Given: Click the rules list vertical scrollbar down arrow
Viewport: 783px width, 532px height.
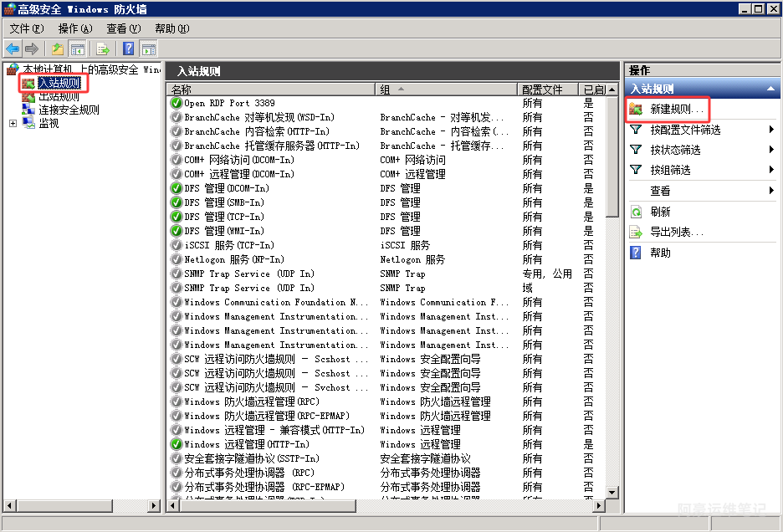Looking at the screenshot, I should pos(612,492).
